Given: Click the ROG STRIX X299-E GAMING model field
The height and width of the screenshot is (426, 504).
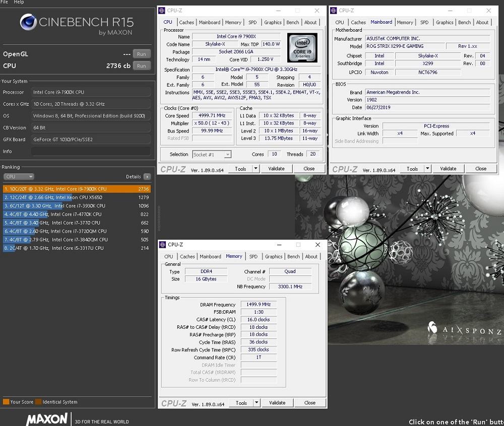Looking at the screenshot, I should point(405,46).
